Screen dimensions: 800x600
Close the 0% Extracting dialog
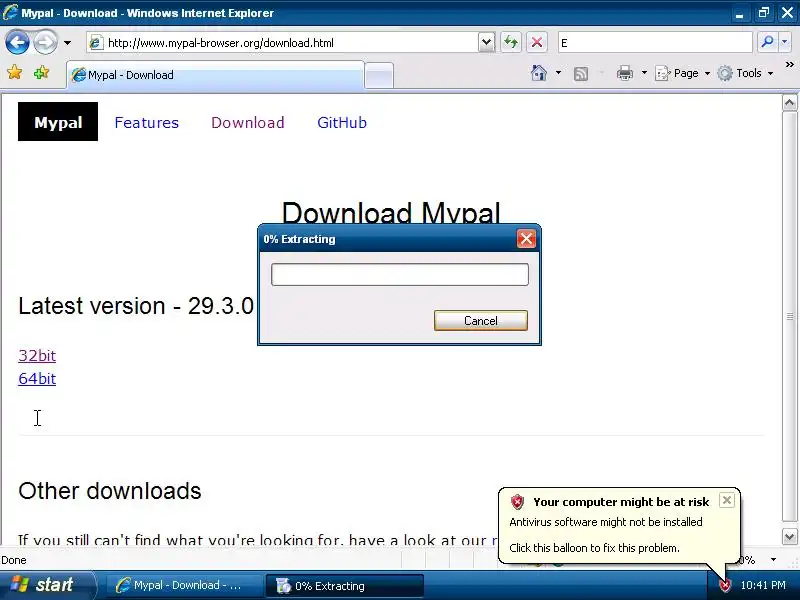click(x=526, y=238)
